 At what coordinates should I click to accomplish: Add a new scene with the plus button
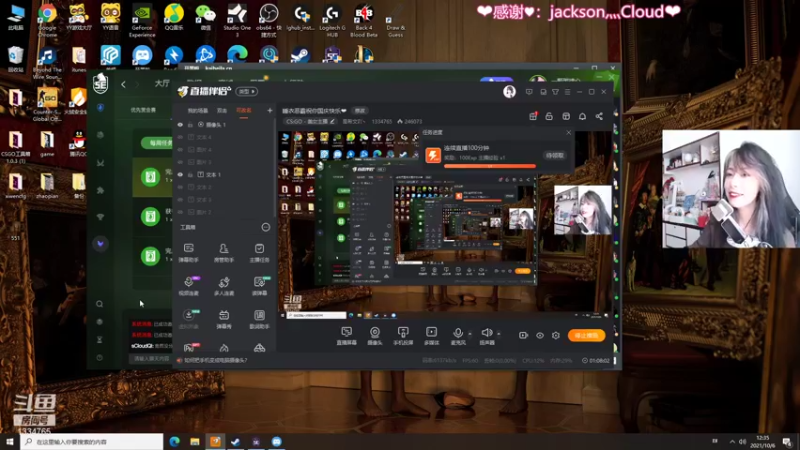tap(270, 110)
